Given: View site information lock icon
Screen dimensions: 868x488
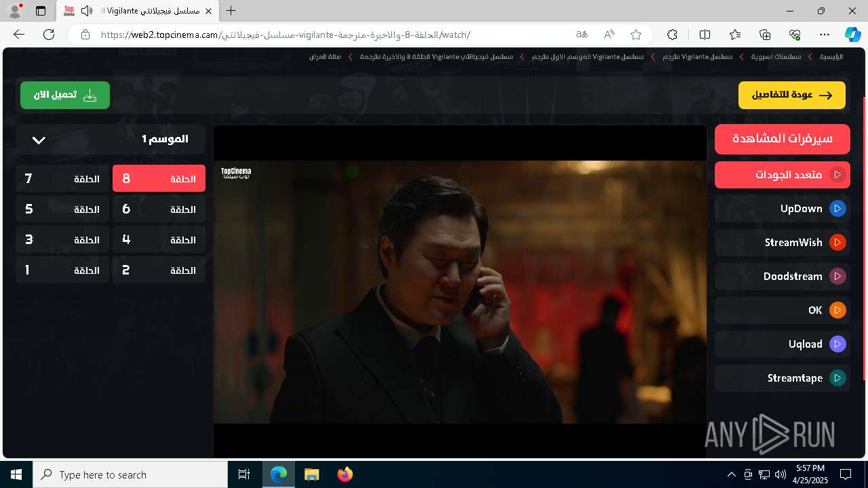Looking at the screenshot, I should 85,35.
